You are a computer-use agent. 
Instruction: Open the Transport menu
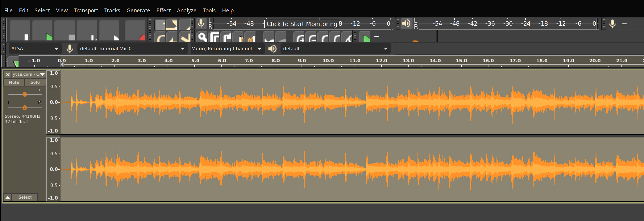[x=86, y=10]
